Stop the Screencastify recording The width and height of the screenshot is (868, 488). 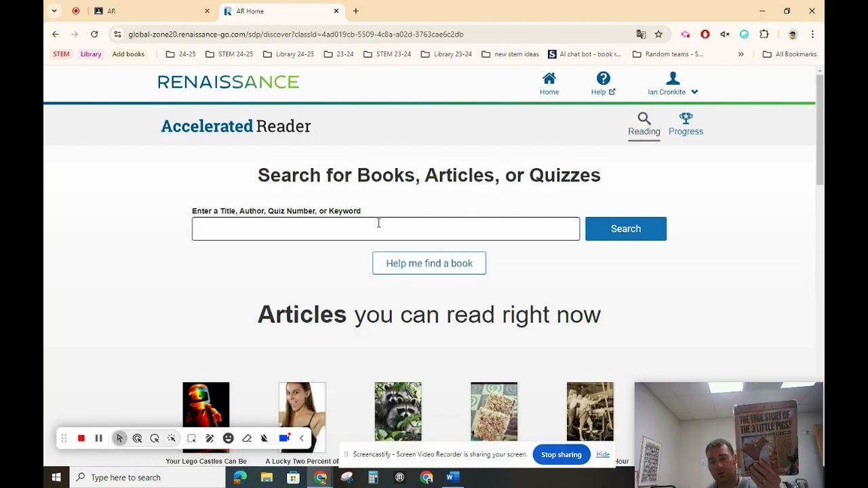click(x=81, y=439)
